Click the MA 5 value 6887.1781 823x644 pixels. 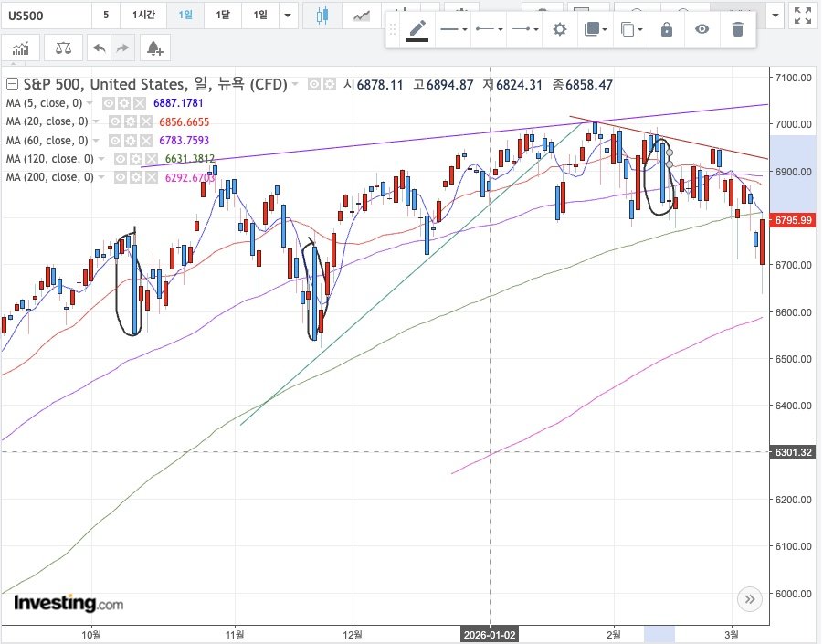click(x=178, y=103)
